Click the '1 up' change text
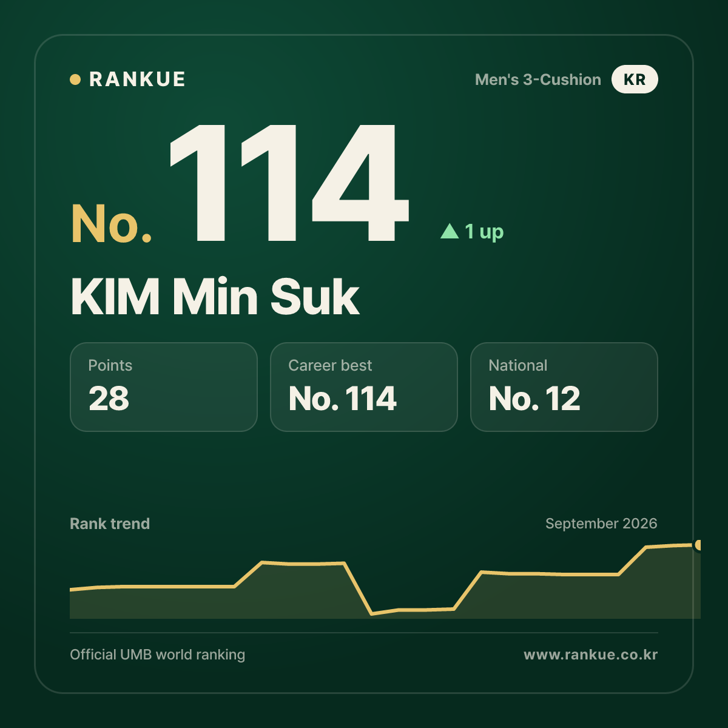The width and height of the screenshot is (728, 728). point(484,232)
